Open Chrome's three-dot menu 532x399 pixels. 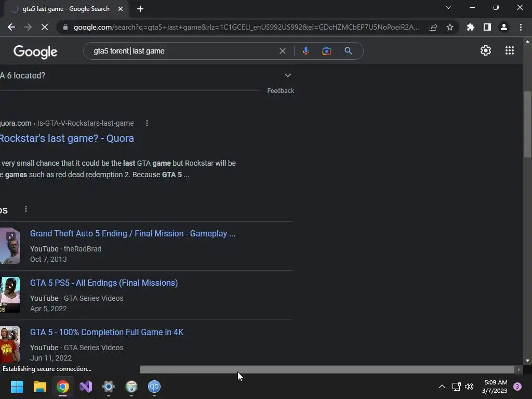(x=521, y=27)
